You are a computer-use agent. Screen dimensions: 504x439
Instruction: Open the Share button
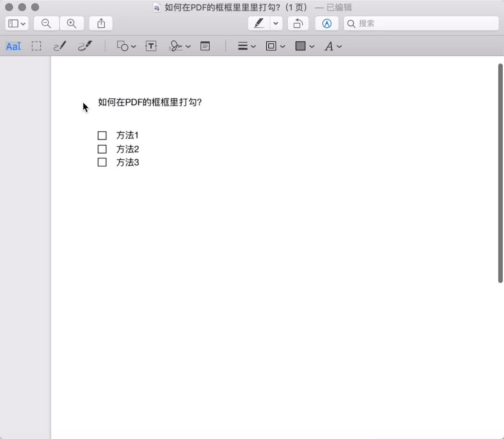pos(101,24)
